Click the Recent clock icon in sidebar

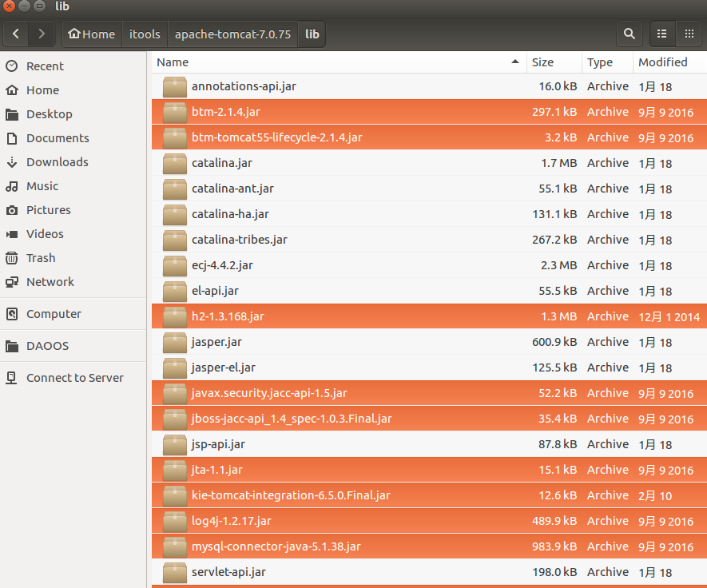[x=12, y=66]
